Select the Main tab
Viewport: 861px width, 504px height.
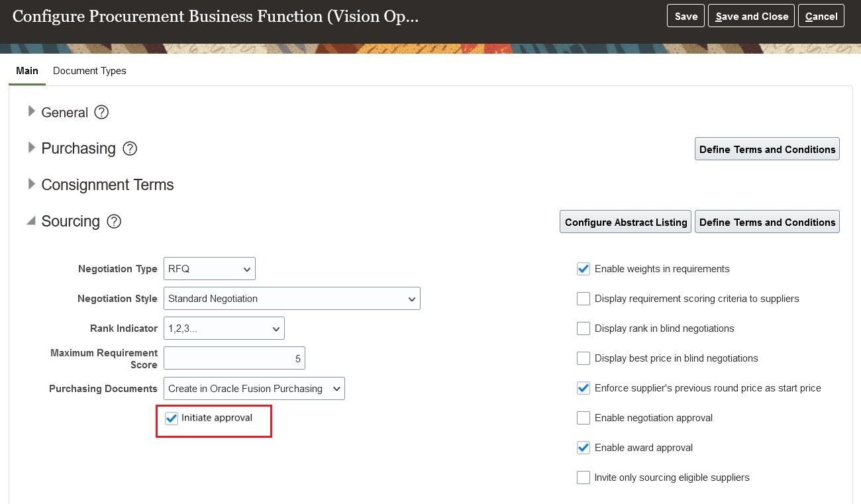click(27, 71)
